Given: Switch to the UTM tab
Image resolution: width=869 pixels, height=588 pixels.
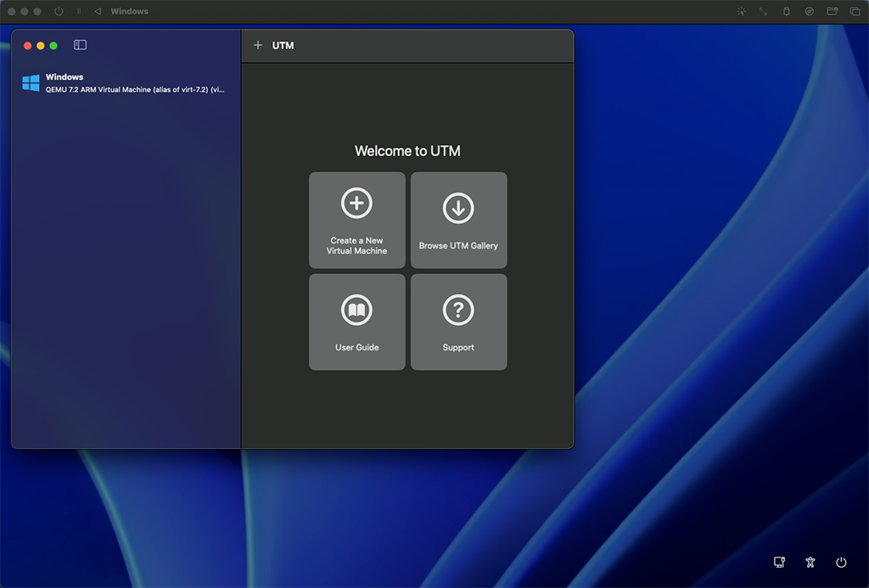Looking at the screenshot, I should click(x=282, y=45).
